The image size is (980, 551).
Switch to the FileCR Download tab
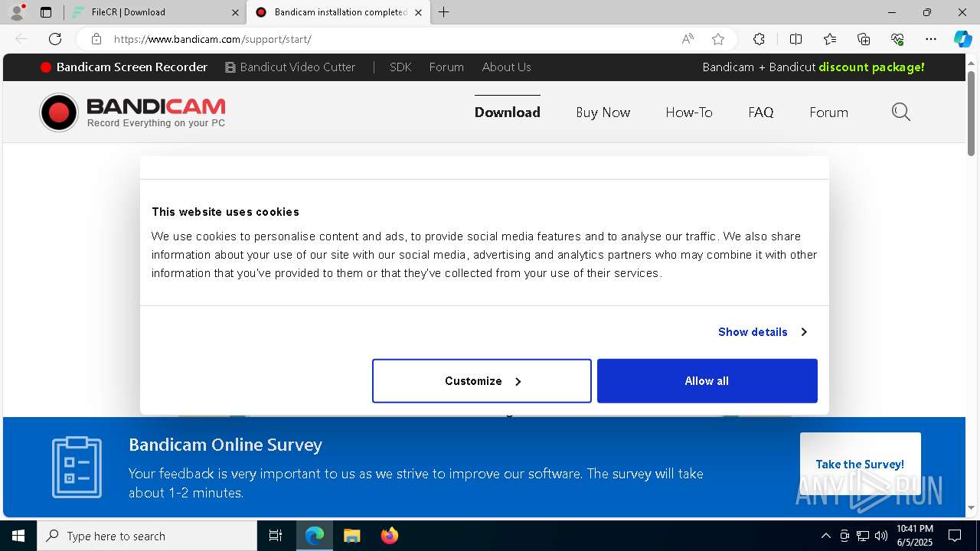click(x=153, y=12)
